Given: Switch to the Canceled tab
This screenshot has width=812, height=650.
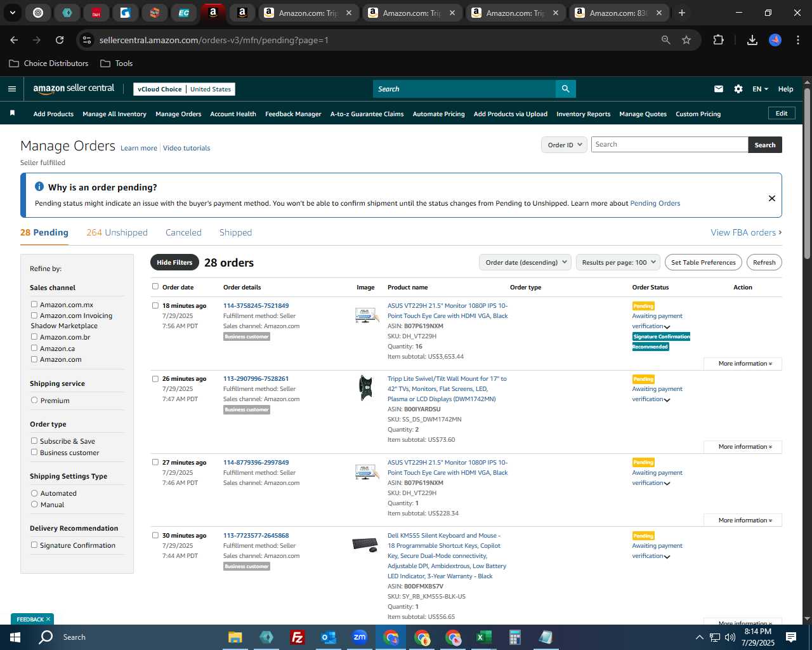Looking at the screenshot, I should click(183, 232).
